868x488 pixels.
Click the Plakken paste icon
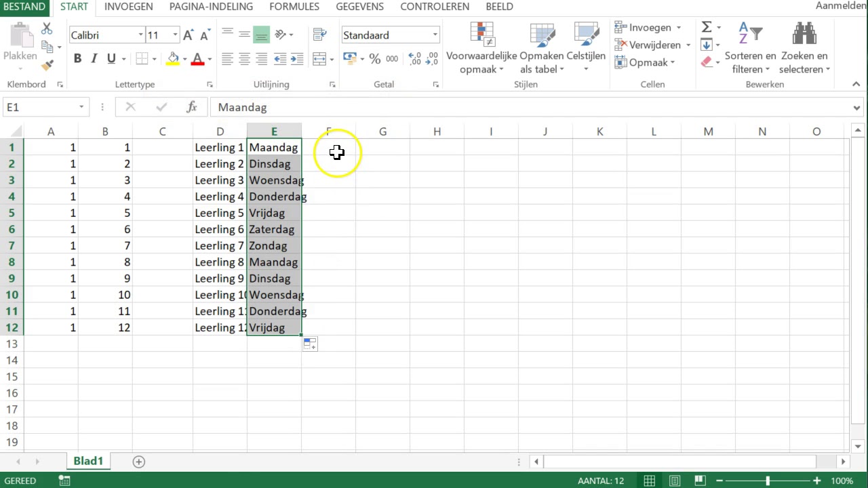20,35
